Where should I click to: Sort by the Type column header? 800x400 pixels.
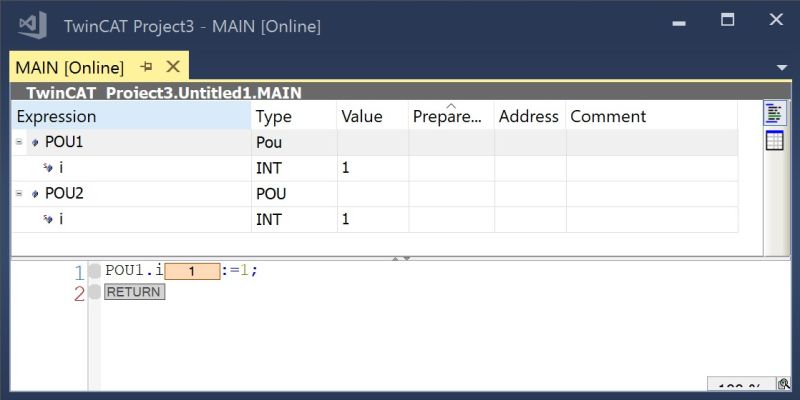coord(294,116)
